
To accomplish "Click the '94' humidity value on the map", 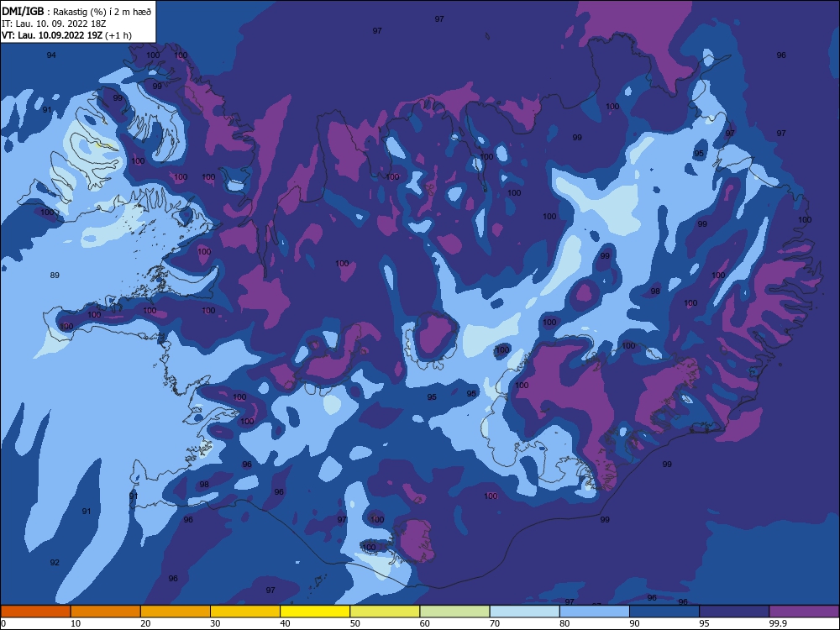I will [51, 55].
